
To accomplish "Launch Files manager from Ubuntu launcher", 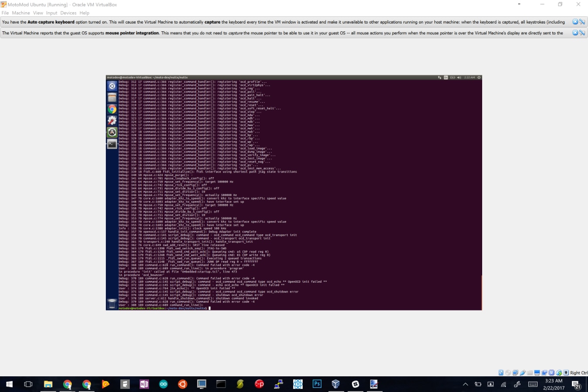I will pyautogui.click(x=112, y=98).
